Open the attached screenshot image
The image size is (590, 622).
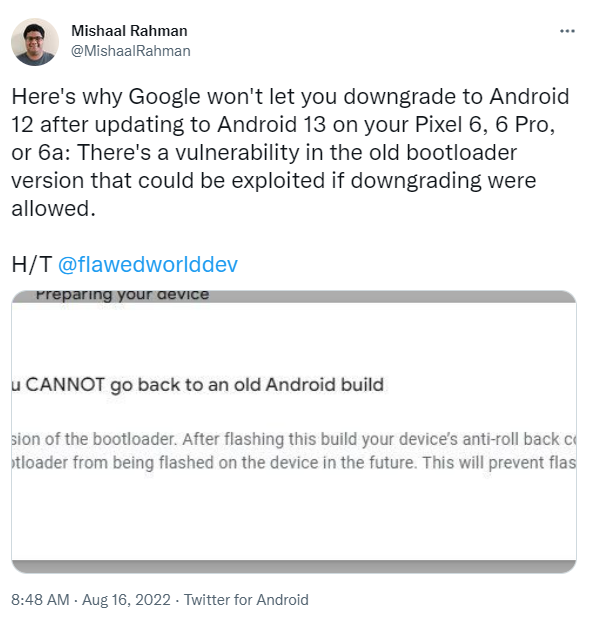click(x=294, y=432)
